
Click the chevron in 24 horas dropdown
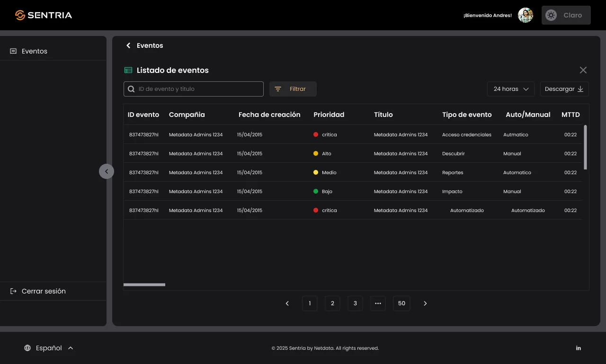click(x=526, y=89)
